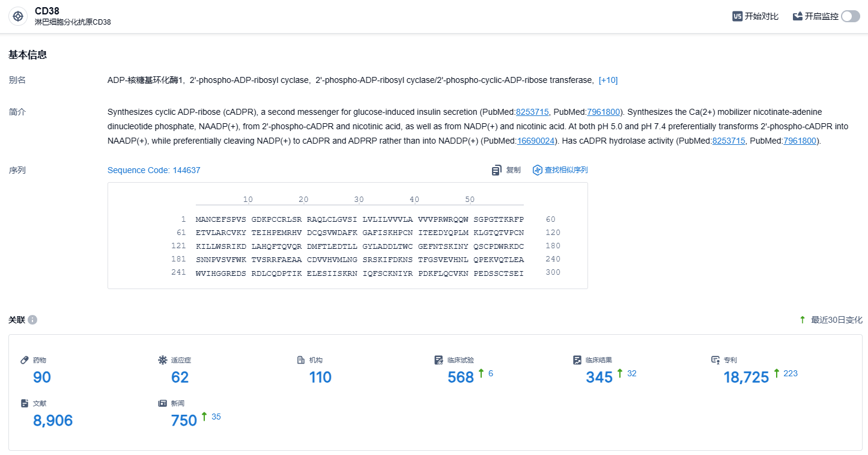The height and width of the screenshot is (455, 868).
Task: Click the CD38 target logo icon
Action: pyautogui.click(x=18, y=16)
